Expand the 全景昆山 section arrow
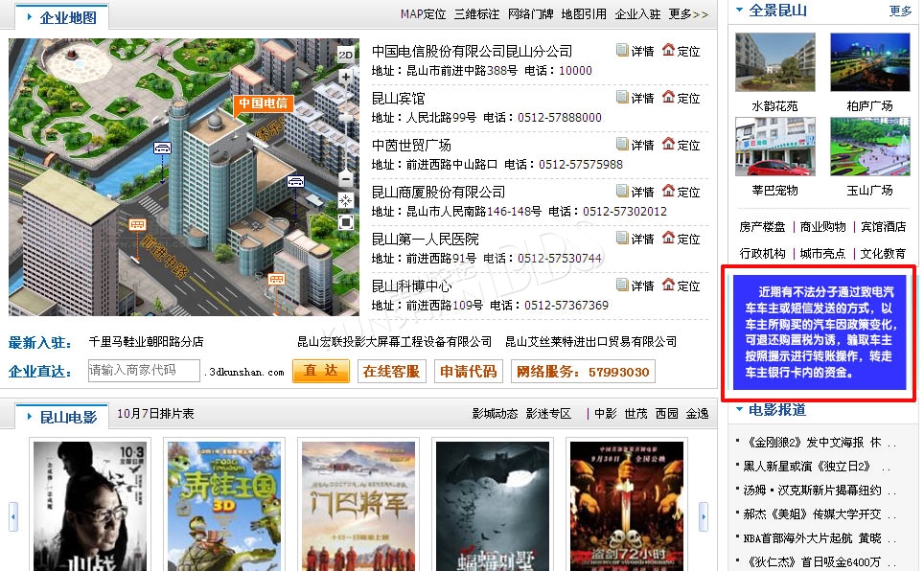The height and width of the screenshot is (571, 924). [x=739, y=10]
